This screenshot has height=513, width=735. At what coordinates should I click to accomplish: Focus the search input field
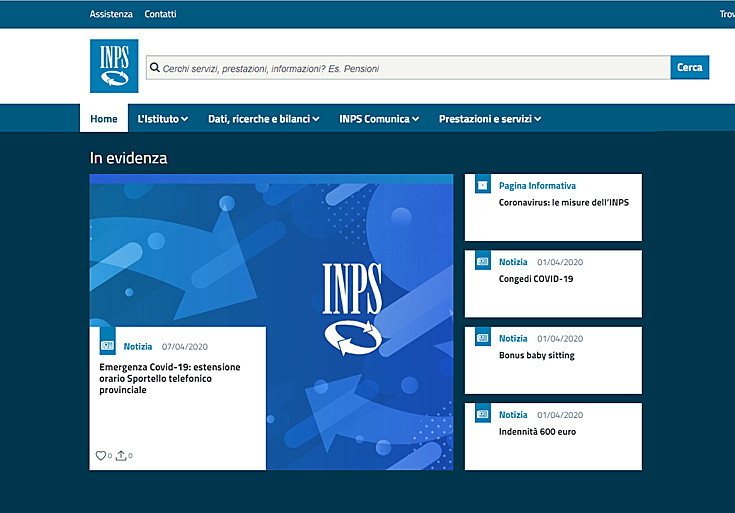coord(408,68)
